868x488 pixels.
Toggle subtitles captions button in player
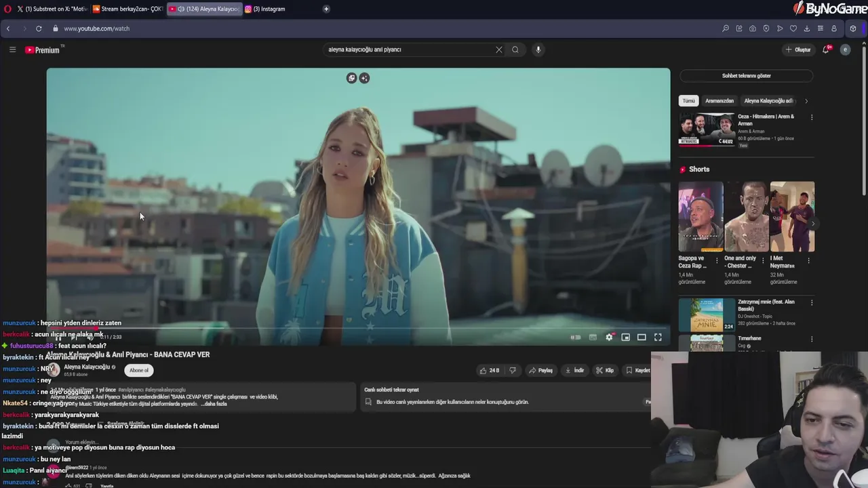[x=593, y=337]
